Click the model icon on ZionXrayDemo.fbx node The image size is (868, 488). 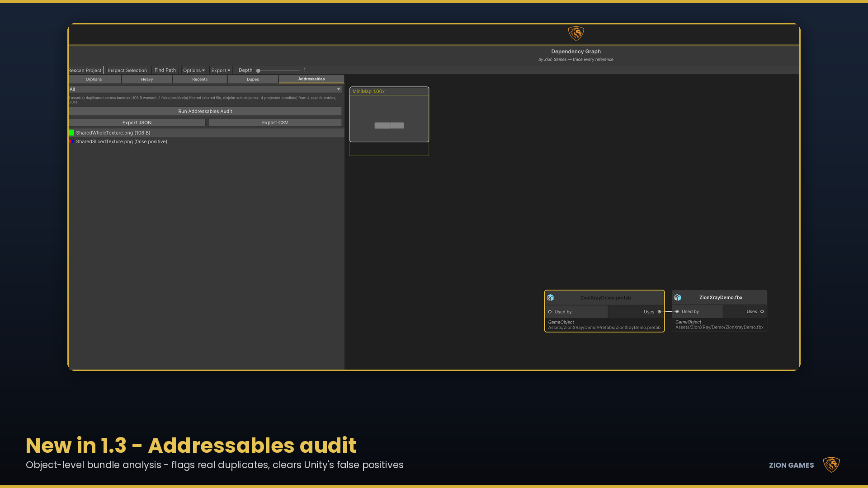click(x=678, y=297)
